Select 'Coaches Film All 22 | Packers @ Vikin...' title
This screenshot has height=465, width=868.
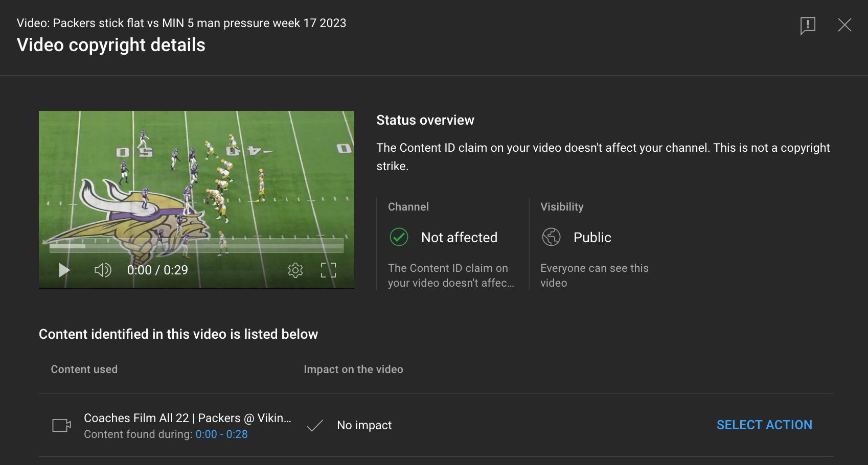(x=188, y=418)
